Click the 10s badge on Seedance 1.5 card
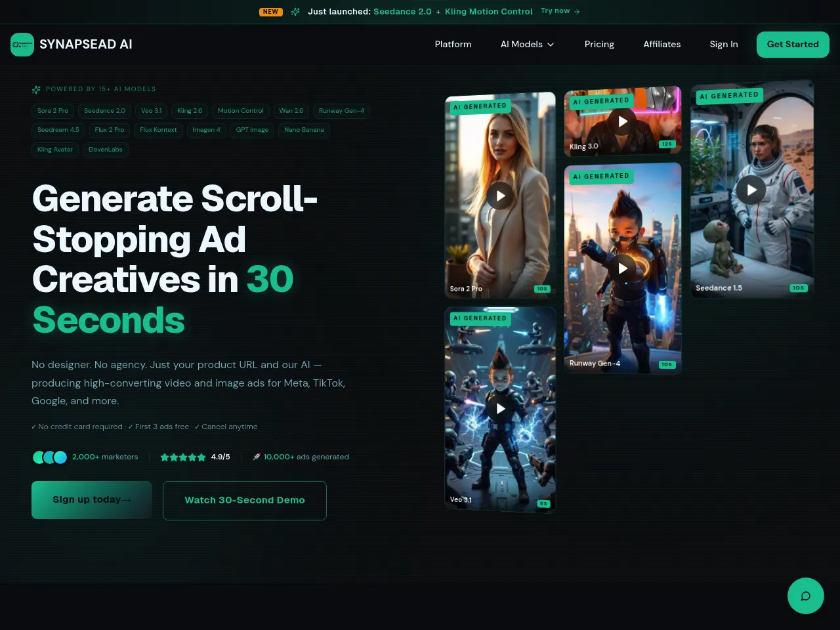The width and height of the screenshot is (840, 630). click(798, 288)
